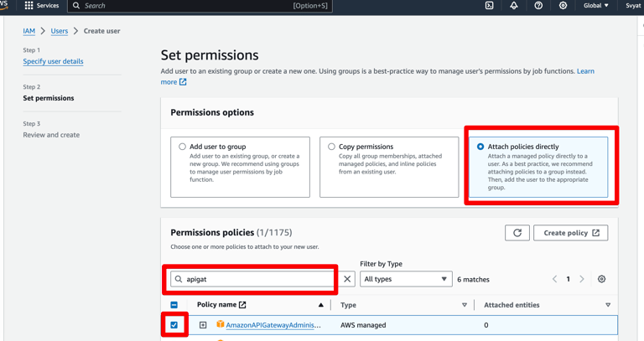Open the Global region dropdown
644x341 pixels.
point(596,6)
